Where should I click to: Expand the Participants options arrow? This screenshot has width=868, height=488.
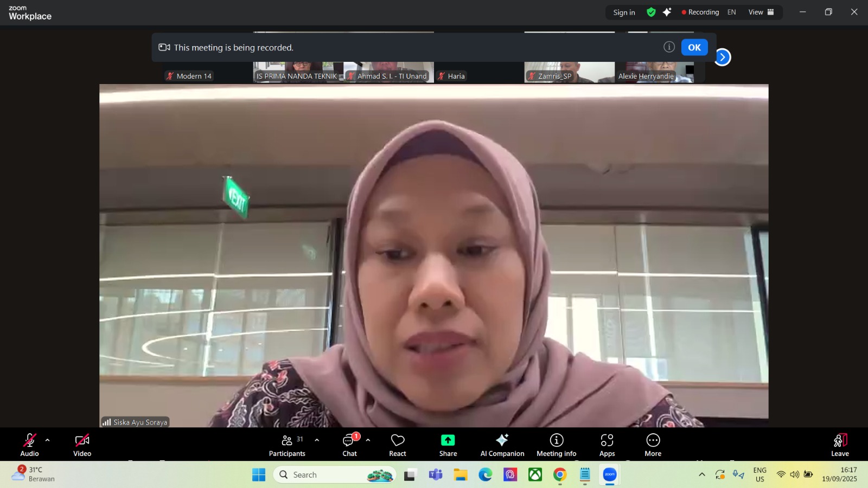point(317,440)
